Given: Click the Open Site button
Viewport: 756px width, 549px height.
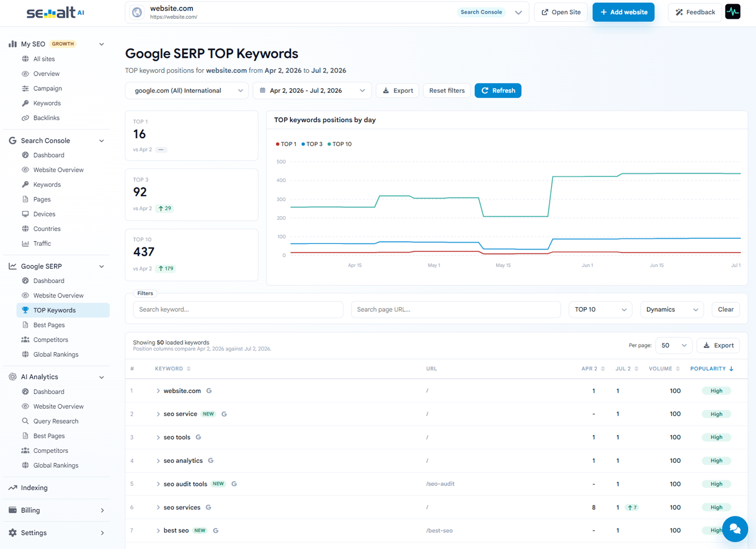Looking at the screenshot, I should click(x=561, y=12).
